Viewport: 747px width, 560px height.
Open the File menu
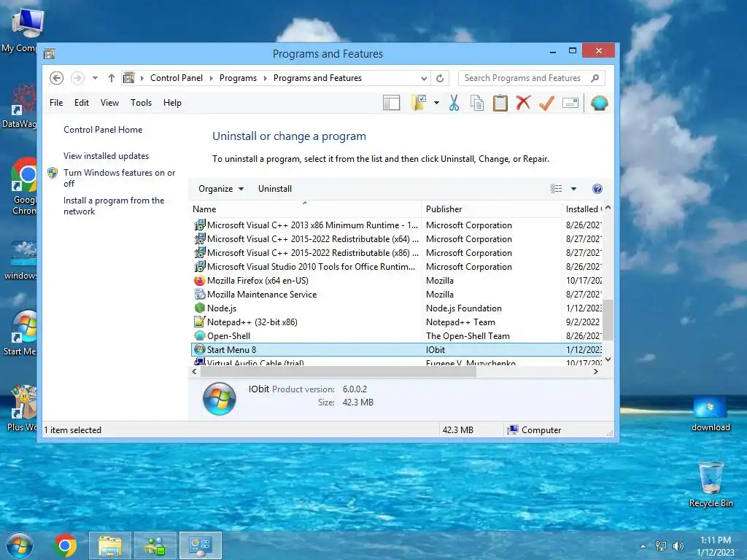(x=56, y=103)
